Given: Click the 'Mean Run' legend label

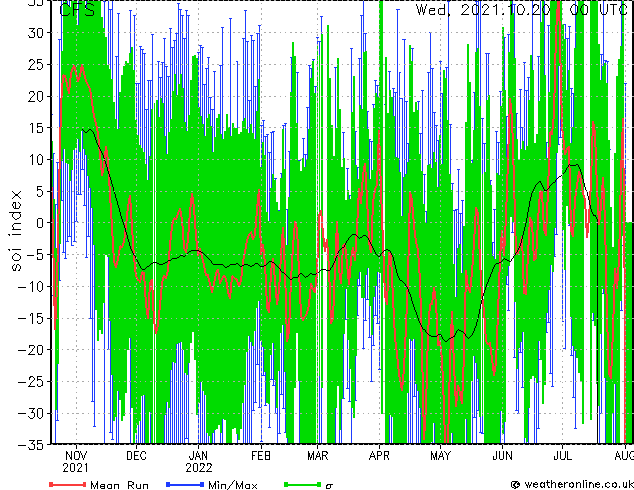Looking at the screenshot, I should click(x=119, y=485).
